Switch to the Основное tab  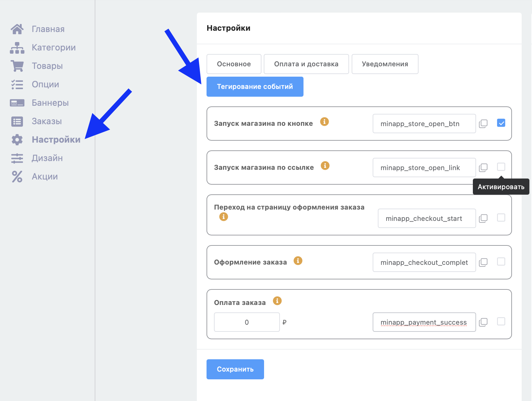[x=234, y=64]
